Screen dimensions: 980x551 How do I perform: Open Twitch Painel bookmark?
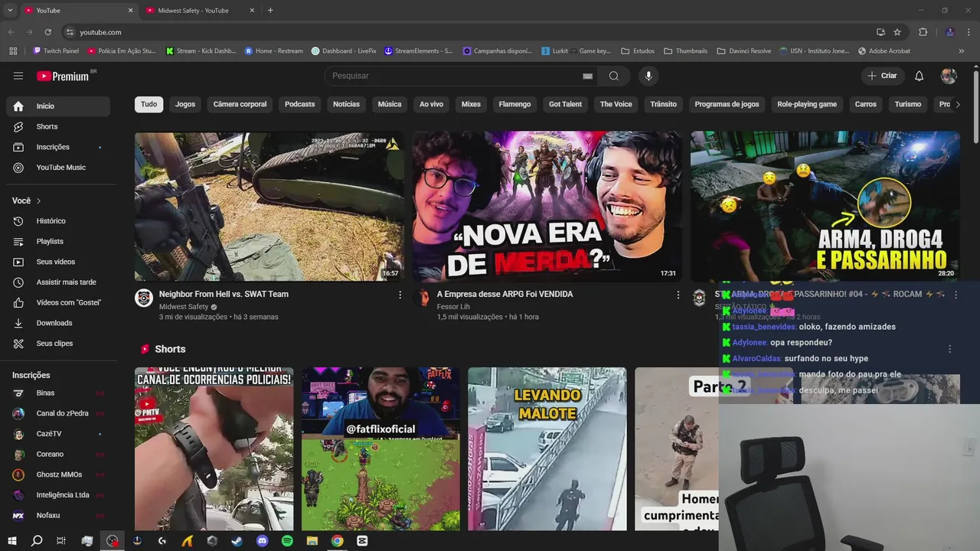coord(56,51)
